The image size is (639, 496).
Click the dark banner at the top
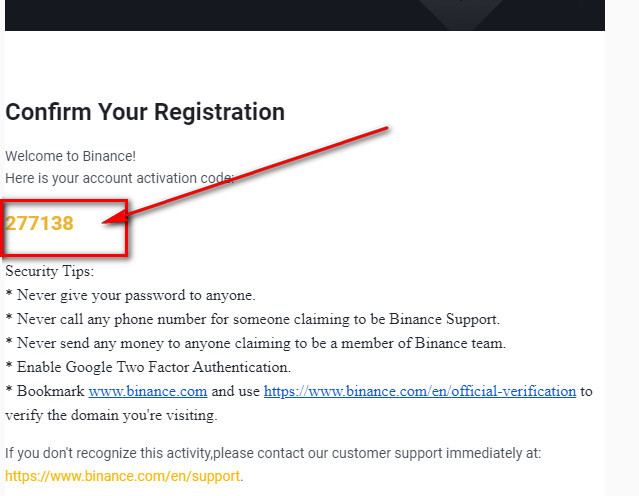[200, 14]
